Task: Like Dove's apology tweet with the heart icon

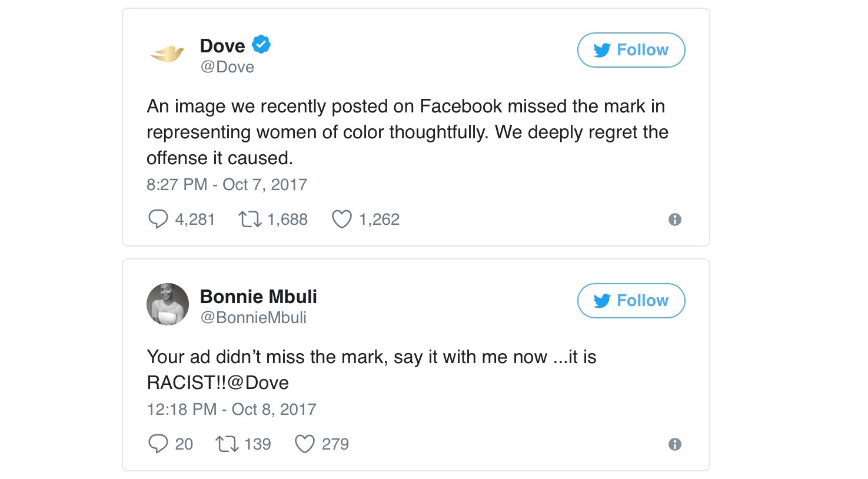Action: (341, 219)
